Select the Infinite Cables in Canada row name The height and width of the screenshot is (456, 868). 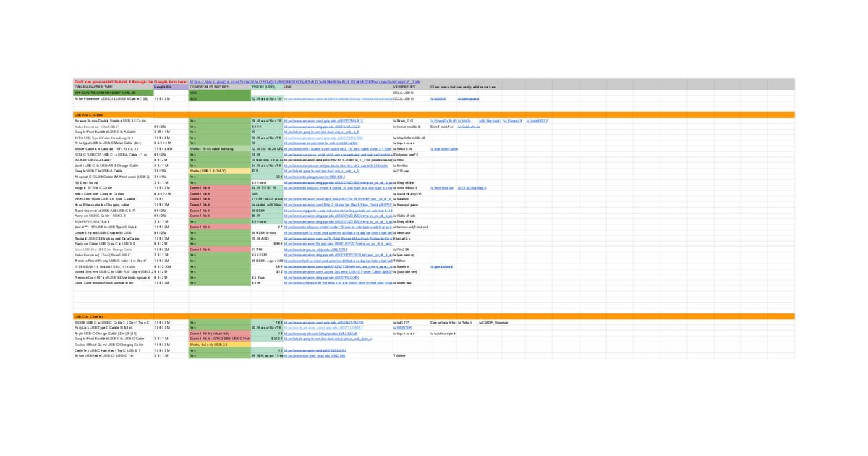(113, 149)
